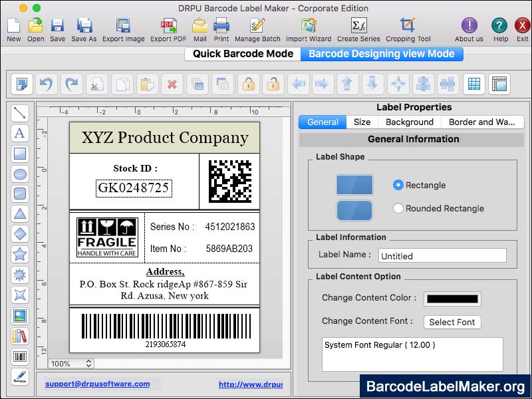Open the support@drpusoftware.com link
The width and height of the screenshot is (532, 399).
[97, 384]
